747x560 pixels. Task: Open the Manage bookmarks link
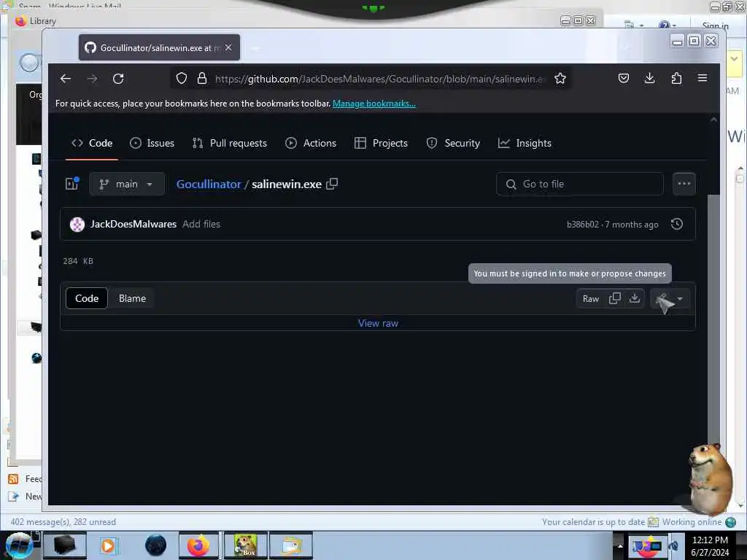tap(374, 104)
